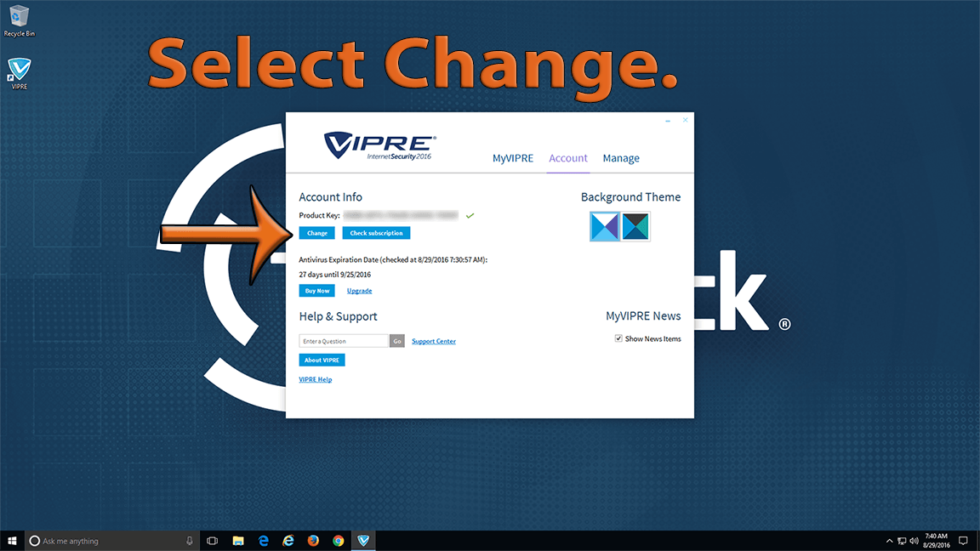Click the Enter a Question field
The width and height of the screenshot is (980, 551).
click(x=344, y=341)
